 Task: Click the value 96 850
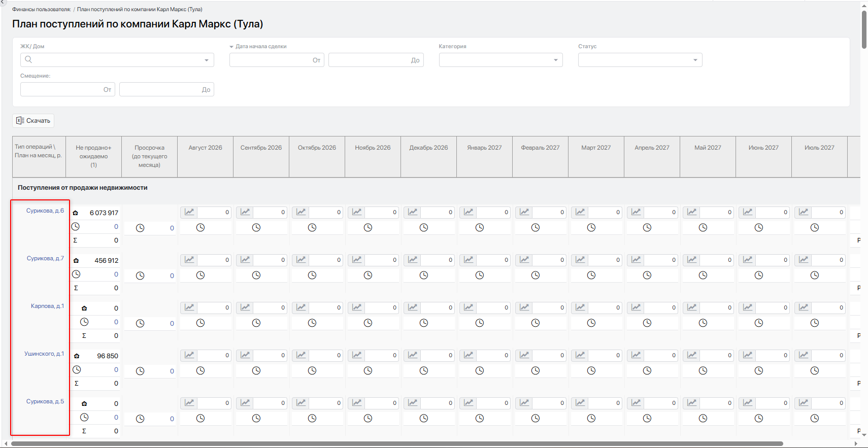(x=108, y=356)
